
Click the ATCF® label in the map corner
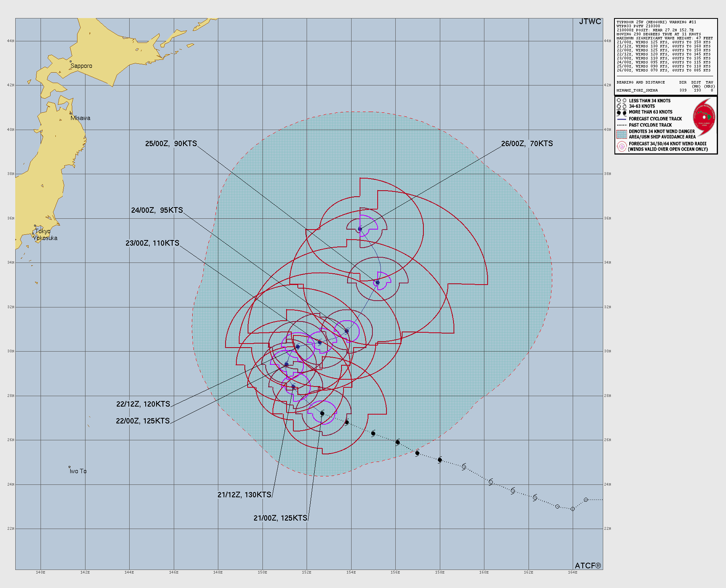[588, 566]
